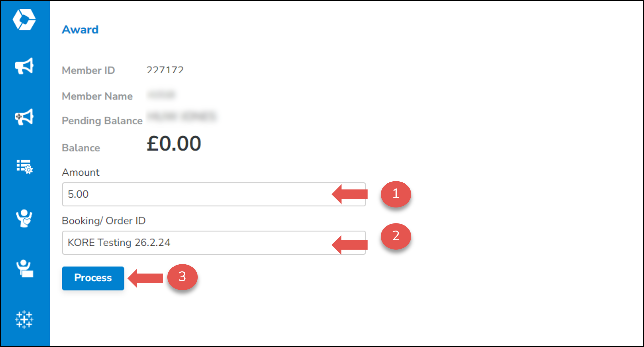Click the Pending Balance label
The height and width of the screenshot is (347, 644).
[102, 121]
